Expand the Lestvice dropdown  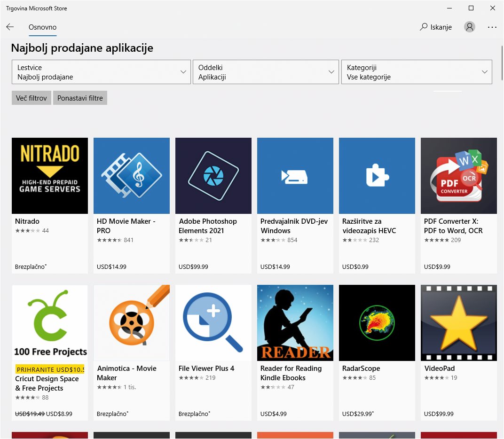point(101,72)
